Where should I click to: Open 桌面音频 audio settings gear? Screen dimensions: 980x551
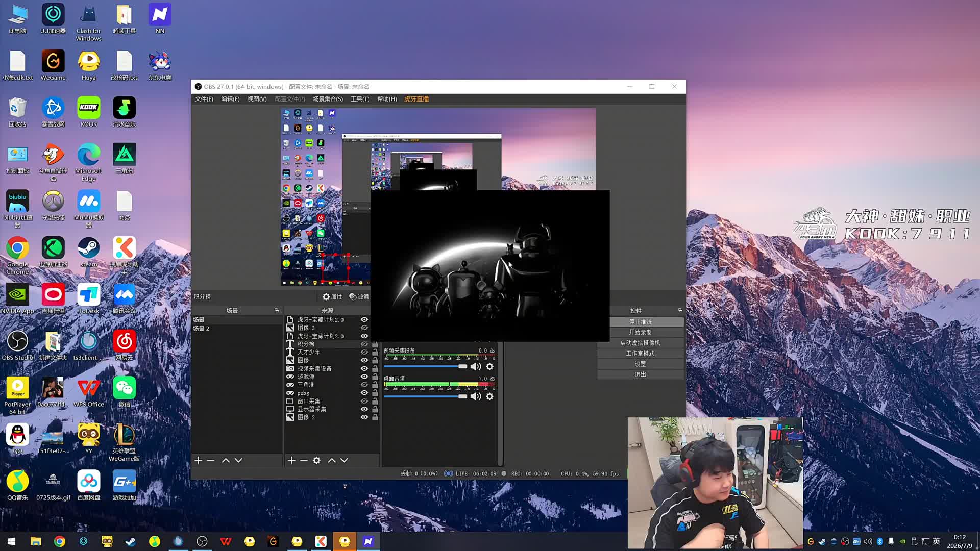489,396
